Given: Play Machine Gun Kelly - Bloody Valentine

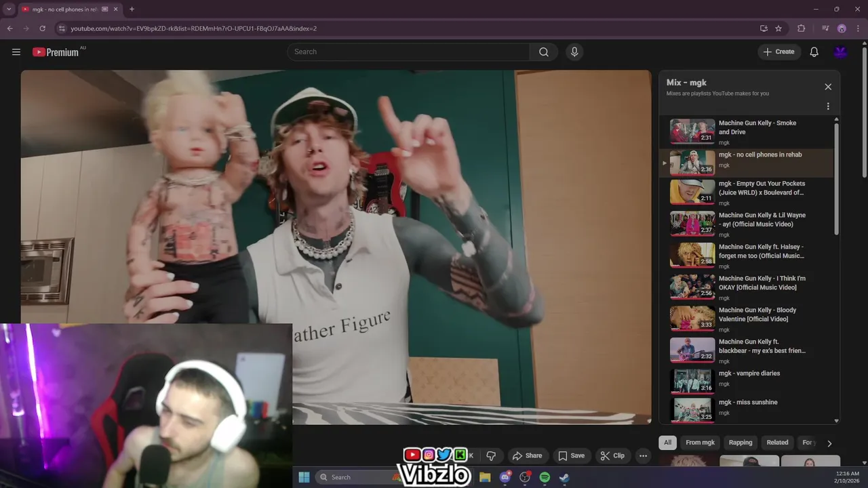Looking at the screenshot, I should coord(746,319).
